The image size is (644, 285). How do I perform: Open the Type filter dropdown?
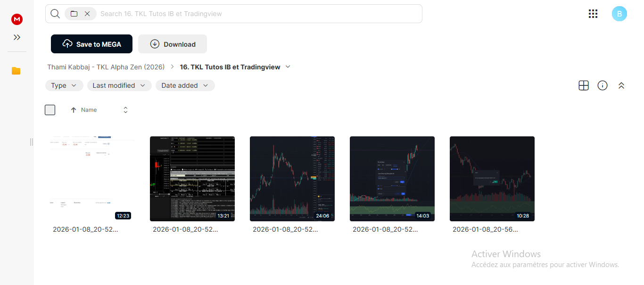point(64,85)
